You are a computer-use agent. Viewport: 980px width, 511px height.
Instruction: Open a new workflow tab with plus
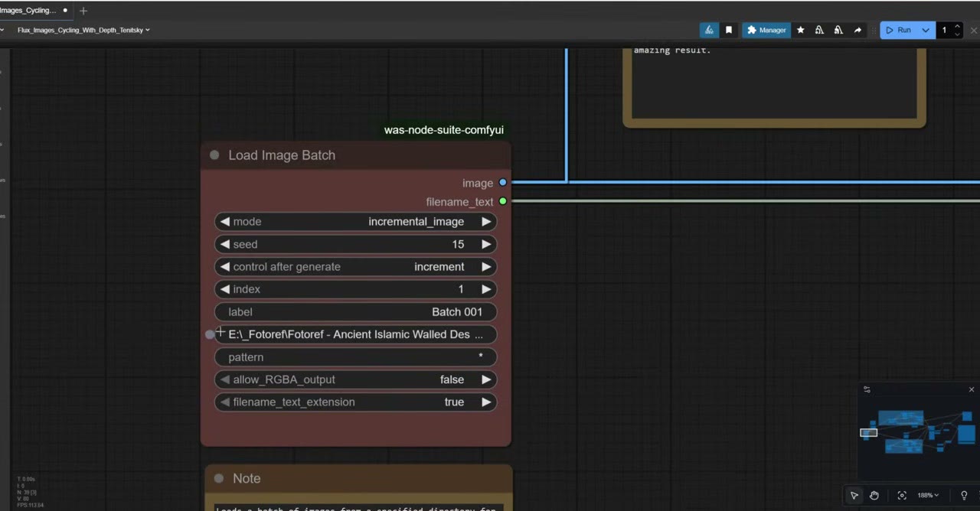(83, 11)
